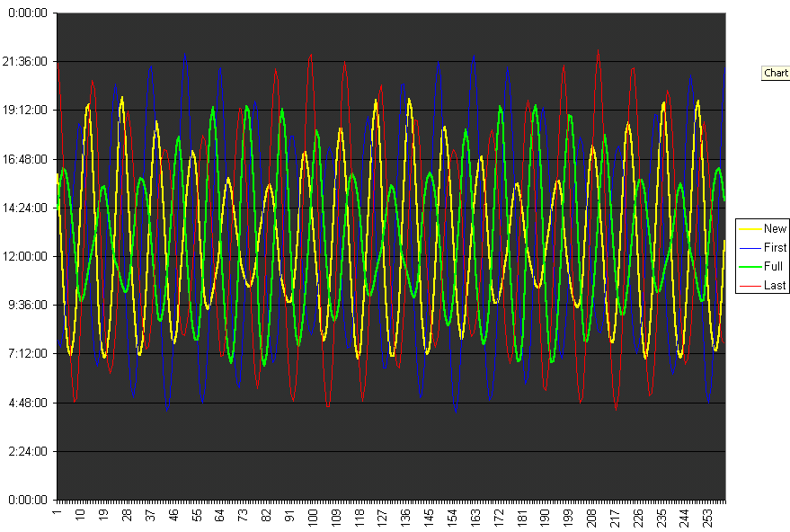Click the 7:12:00 y-axis label
Screen dimensions: 790x532
(x=28, y=354)
